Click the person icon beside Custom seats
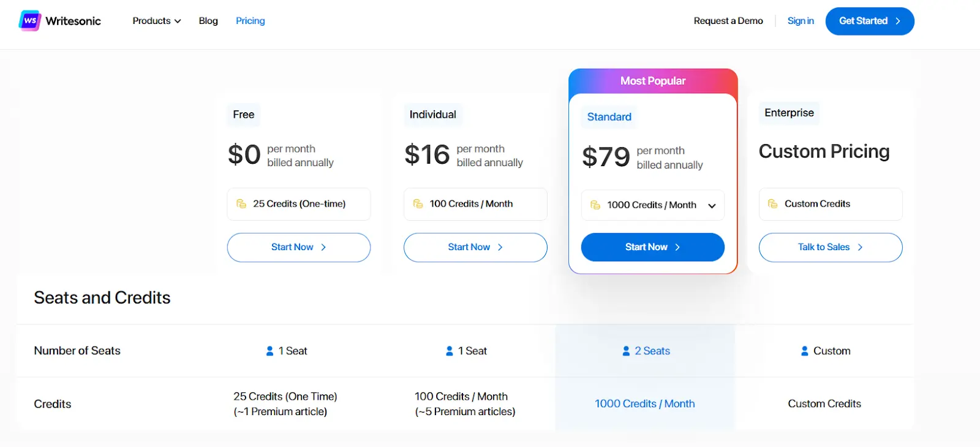Screen dimensions: 980x447 tap(805, 351)
